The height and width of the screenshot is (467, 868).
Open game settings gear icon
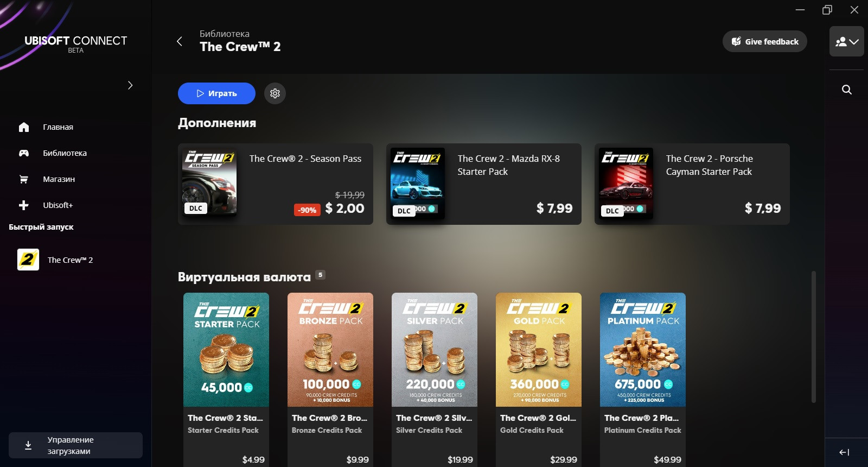[x=275, y=93]
